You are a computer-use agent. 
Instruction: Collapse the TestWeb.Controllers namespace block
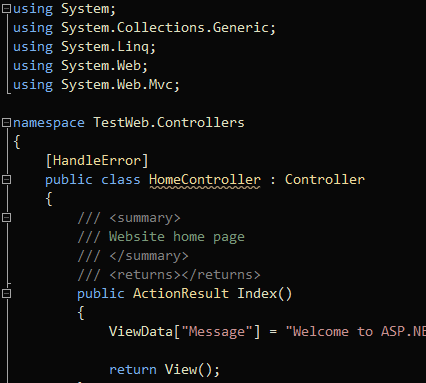[6, 123]
